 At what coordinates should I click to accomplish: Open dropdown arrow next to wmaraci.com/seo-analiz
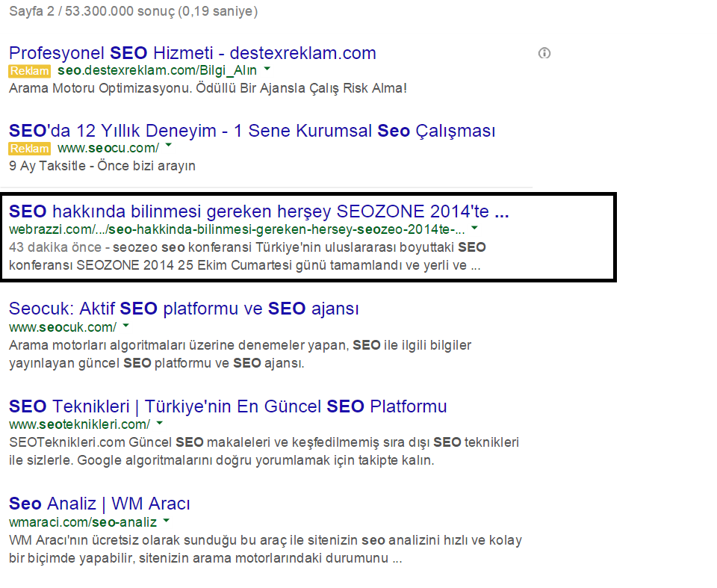[x=167, y=521]
